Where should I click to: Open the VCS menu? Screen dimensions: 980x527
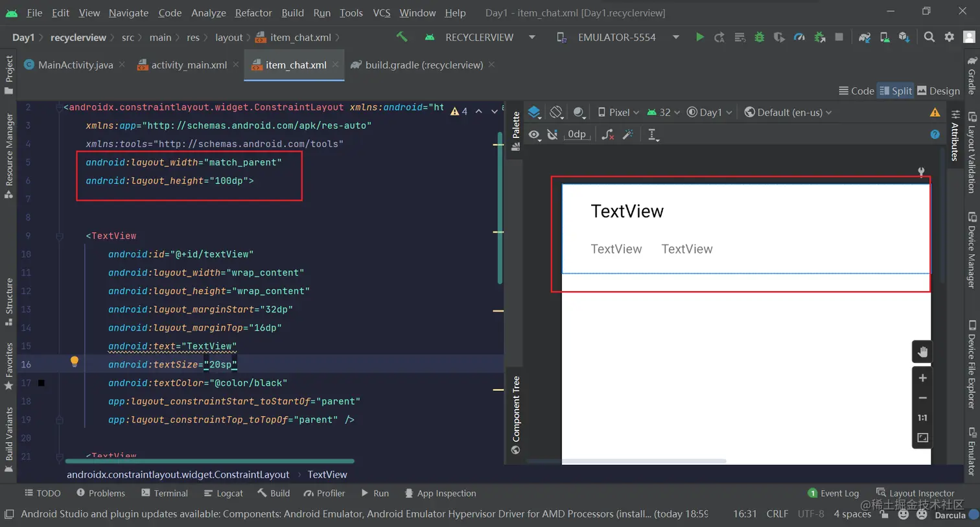point(382,13)
